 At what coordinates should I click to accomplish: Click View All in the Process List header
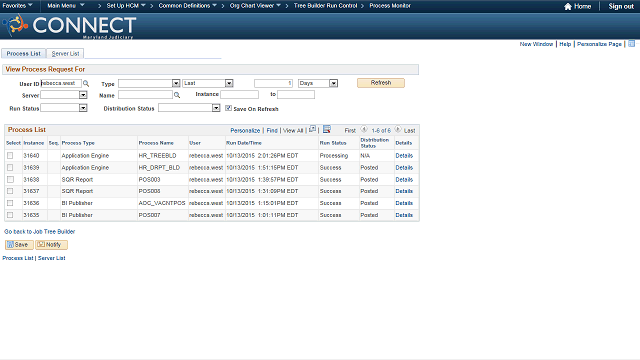[x=293, y=130]
